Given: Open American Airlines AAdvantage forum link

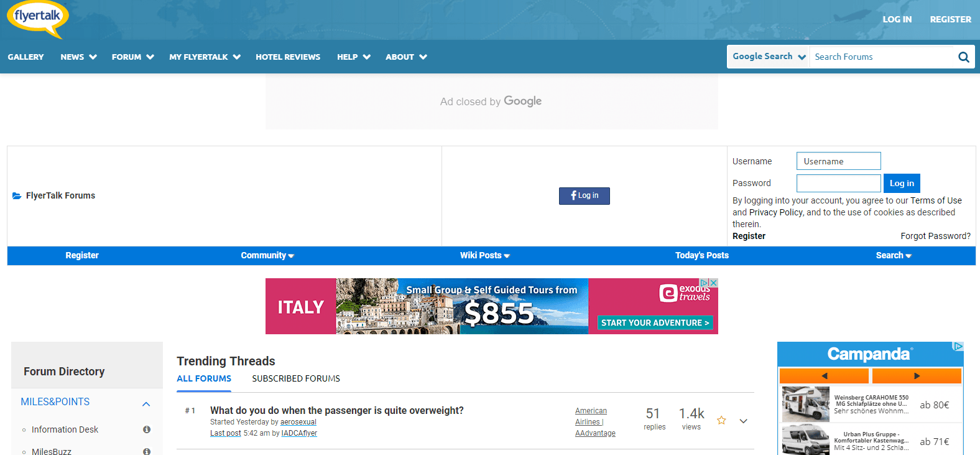Looking at the screenshot, I should (595, 422).
